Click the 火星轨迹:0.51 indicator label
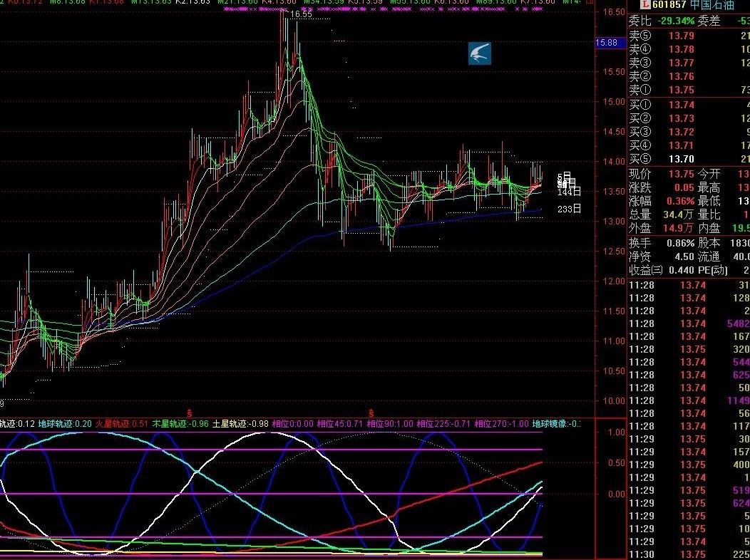 click(121, 424)
